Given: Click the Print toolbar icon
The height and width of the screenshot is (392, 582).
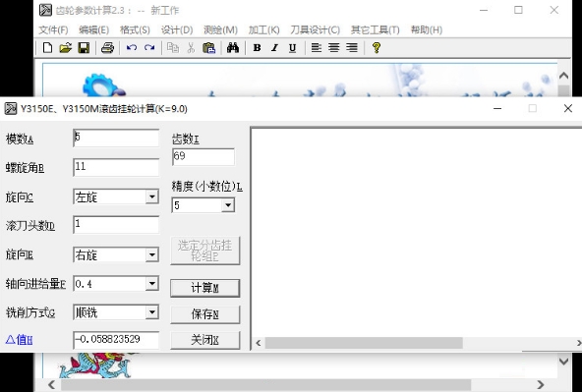Looking at the screenshot, I should click(107, 48).
